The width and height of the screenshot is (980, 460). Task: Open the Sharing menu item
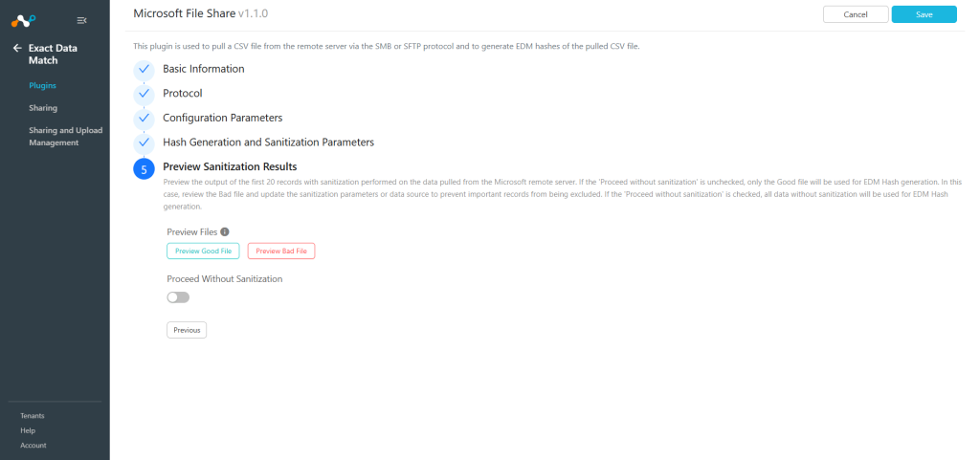tap(42, 108)
